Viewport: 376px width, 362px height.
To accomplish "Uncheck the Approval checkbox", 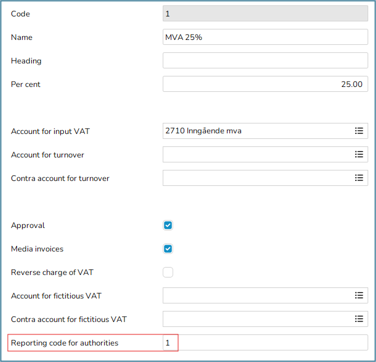I will (x=168, y=225).
